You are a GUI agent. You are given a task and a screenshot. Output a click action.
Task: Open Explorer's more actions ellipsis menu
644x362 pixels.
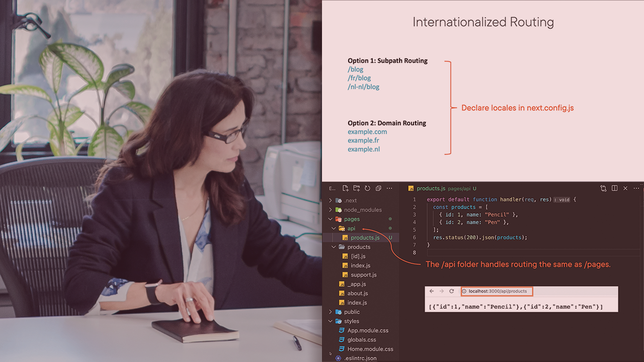(x=389, y=189)
